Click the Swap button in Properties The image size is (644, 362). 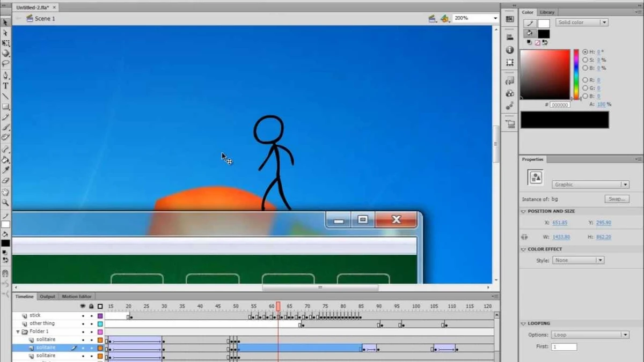(616, 198)
